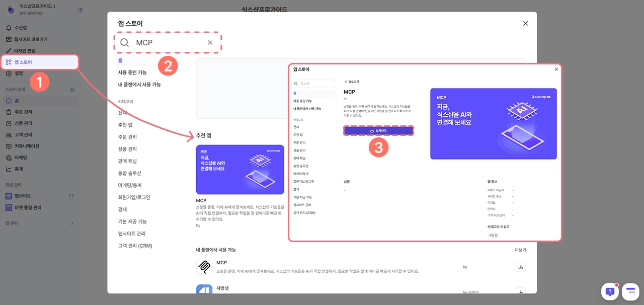Click 추천 앱 section heading

click(204, 135)
